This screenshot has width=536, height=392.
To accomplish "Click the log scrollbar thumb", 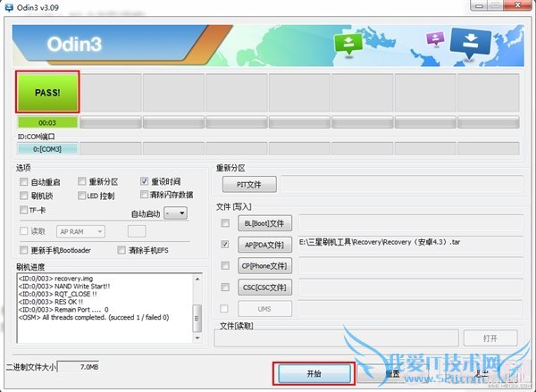I will click(x=197, y=319).
